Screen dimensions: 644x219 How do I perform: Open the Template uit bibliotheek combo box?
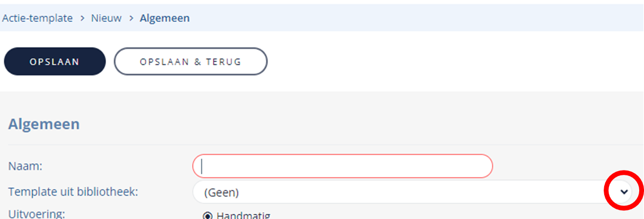[x=413, y=192]
